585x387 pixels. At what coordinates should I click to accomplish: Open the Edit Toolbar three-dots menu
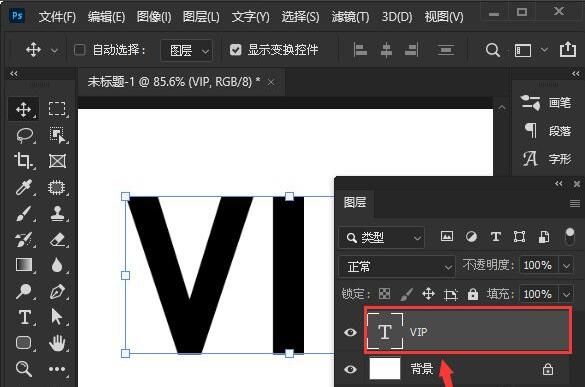57,369
